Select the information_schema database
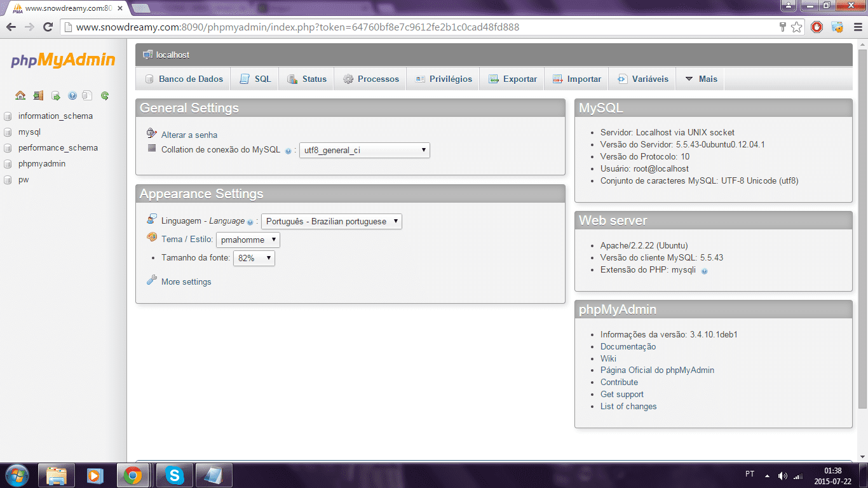 [x=55, y=116]
